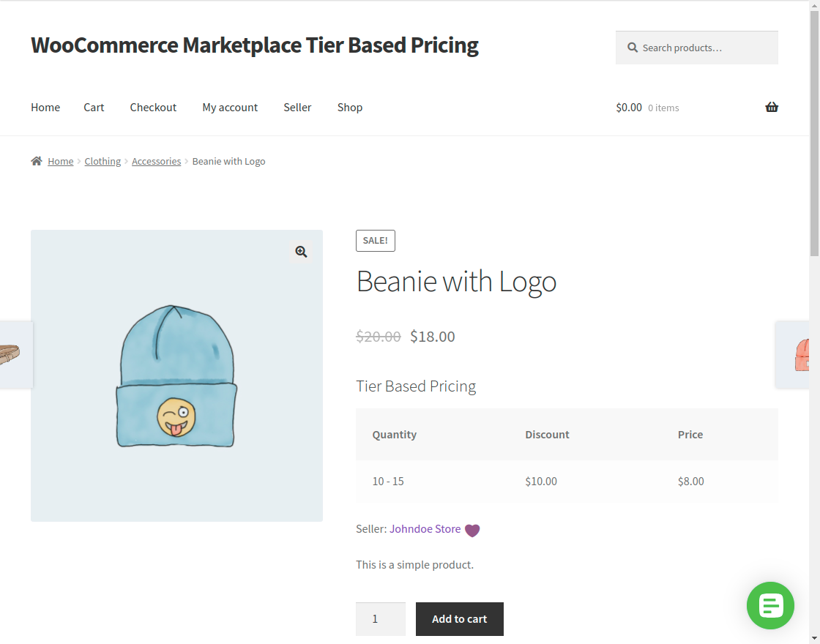Click the search magnifier icon

632,47
